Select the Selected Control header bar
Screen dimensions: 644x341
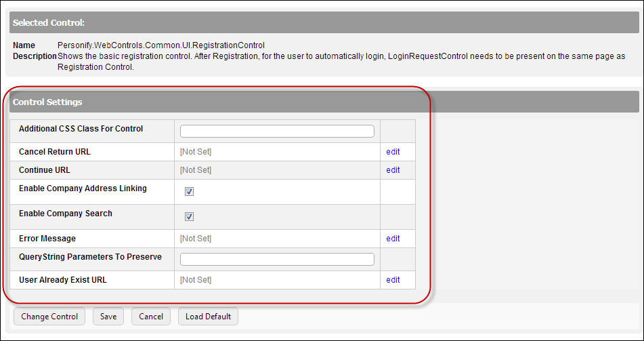pos(324,22)
